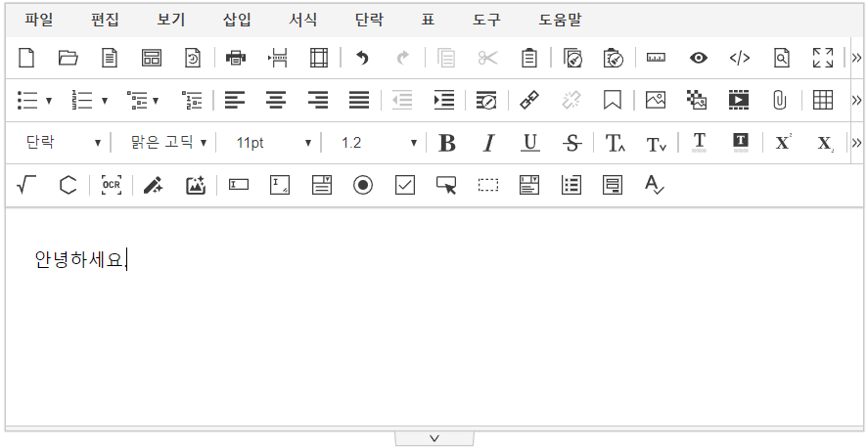Click the insert image icon
Screen dimensions: 868x448
(x=656, y=100)
